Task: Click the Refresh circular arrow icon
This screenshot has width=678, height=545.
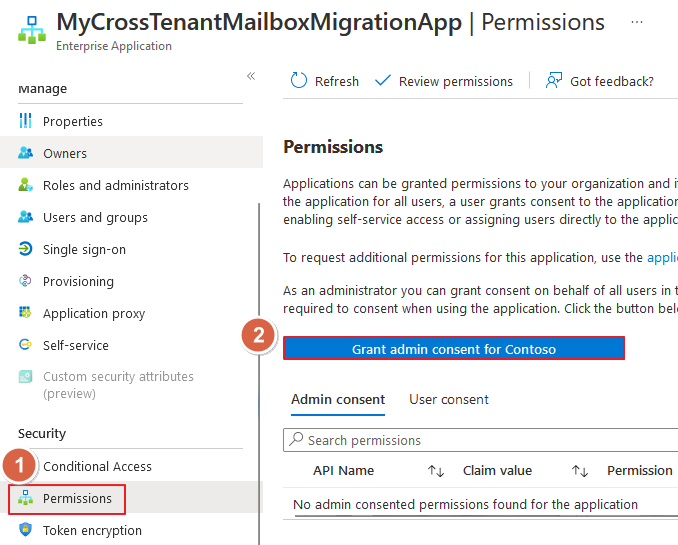Action: tap(299, 80)
